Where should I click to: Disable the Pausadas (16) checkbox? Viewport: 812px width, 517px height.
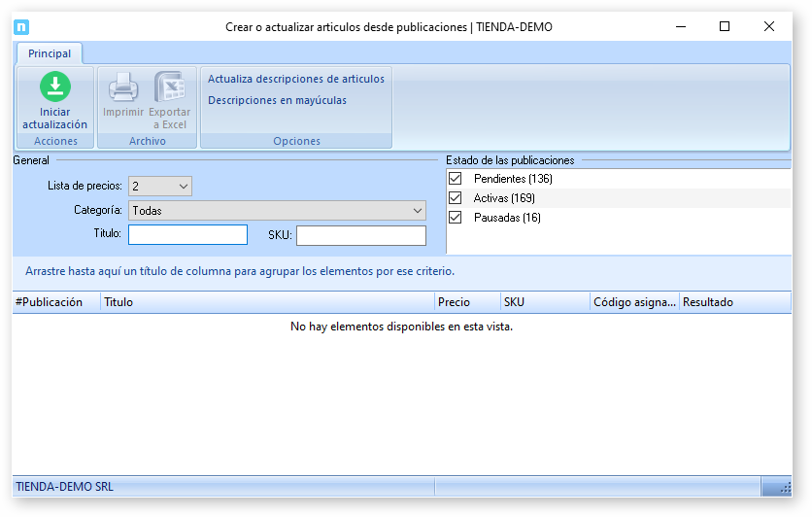[x=455, y=218]
